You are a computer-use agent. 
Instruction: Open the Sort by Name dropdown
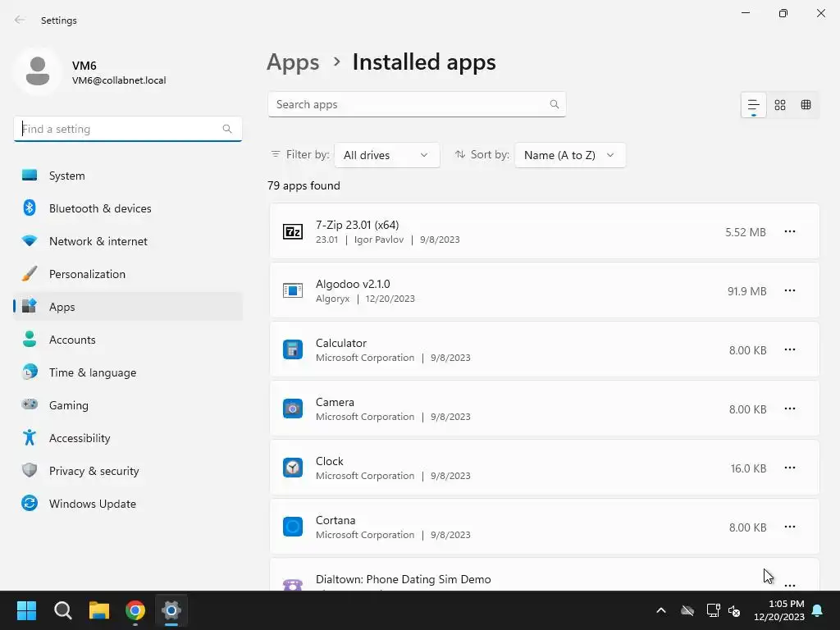tap(569, 155)
